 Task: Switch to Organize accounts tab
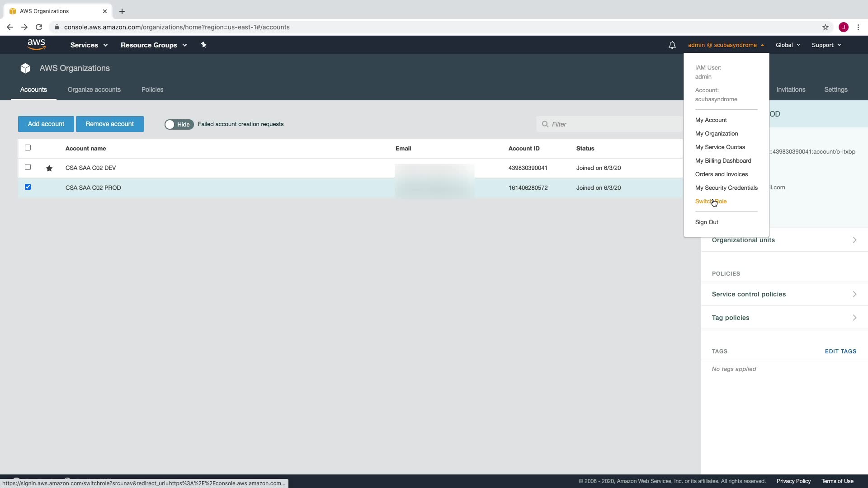pos(94,89)
